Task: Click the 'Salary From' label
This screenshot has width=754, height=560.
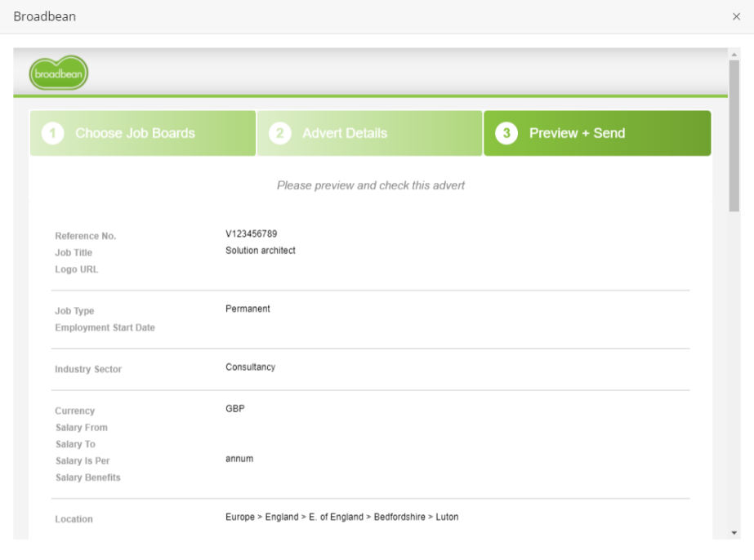Action: coord(82,427)
